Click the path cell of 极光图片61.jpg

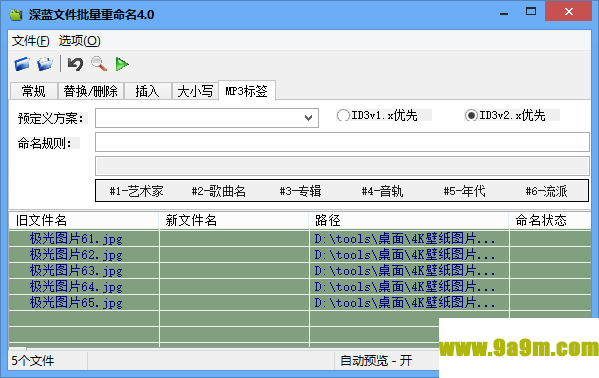pyautogui.click(x=409, y=239)
